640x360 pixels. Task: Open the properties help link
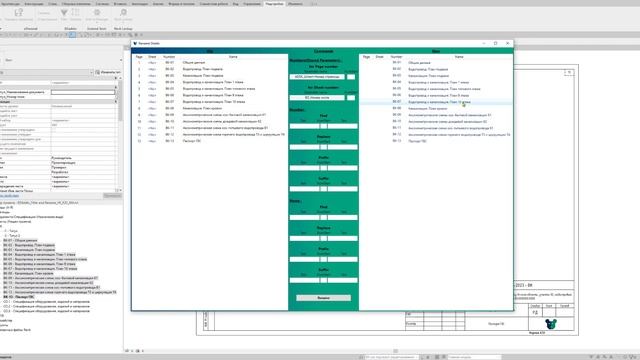(x=9, y=196)
